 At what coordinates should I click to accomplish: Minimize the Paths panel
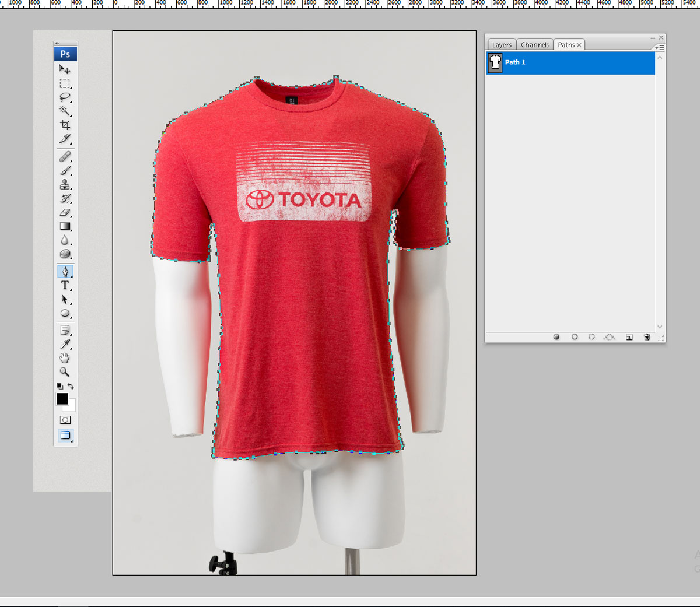click(653, 38)
